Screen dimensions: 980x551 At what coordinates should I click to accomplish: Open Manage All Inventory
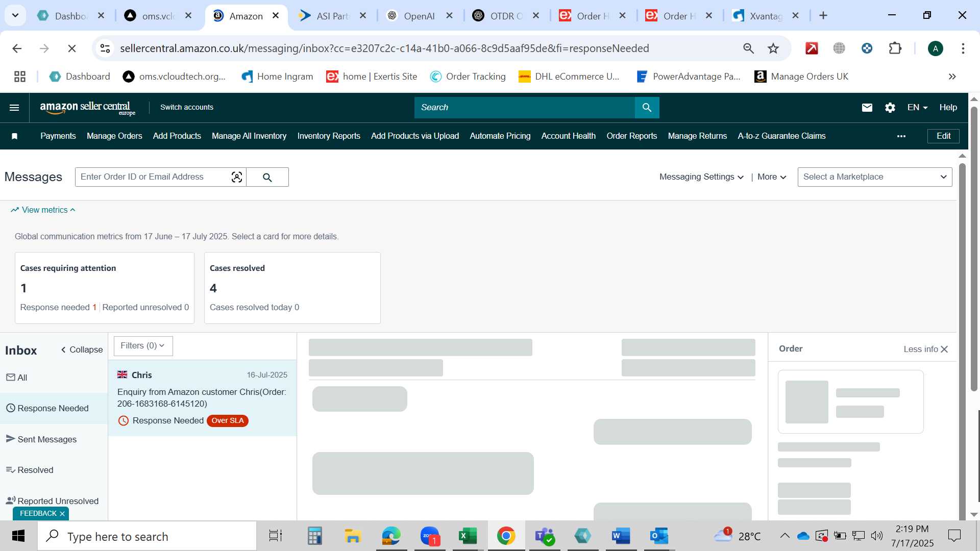(249, 136)
